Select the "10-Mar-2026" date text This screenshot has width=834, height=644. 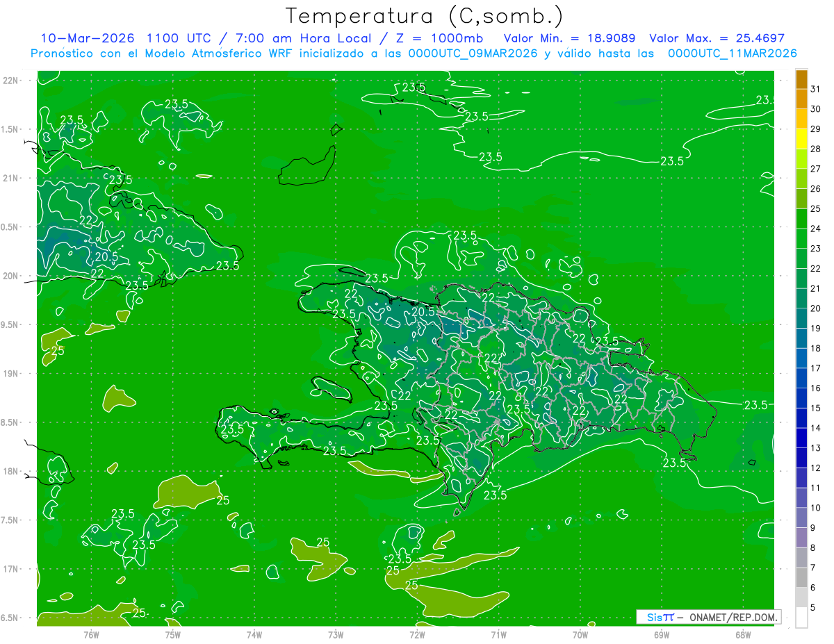click(x=88, y=38)
